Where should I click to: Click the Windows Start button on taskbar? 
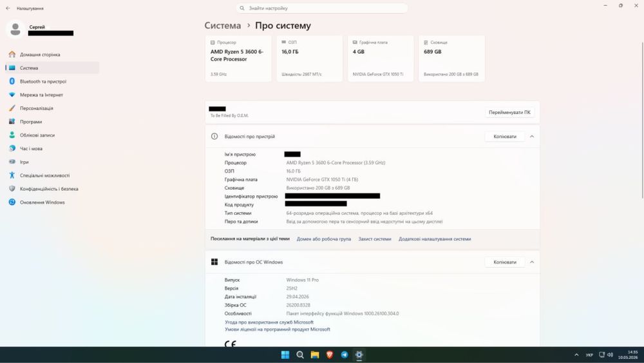pyautogui.click(x=285, y=355)
